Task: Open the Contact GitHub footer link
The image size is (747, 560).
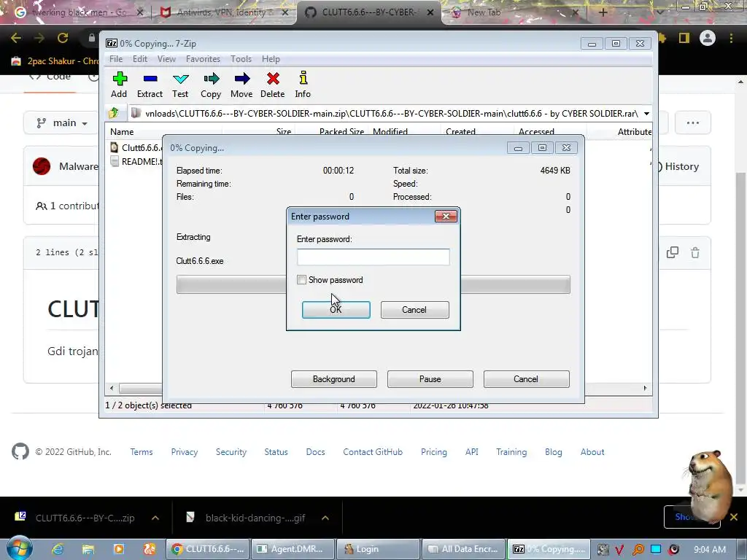Action: tap(373, 452)
